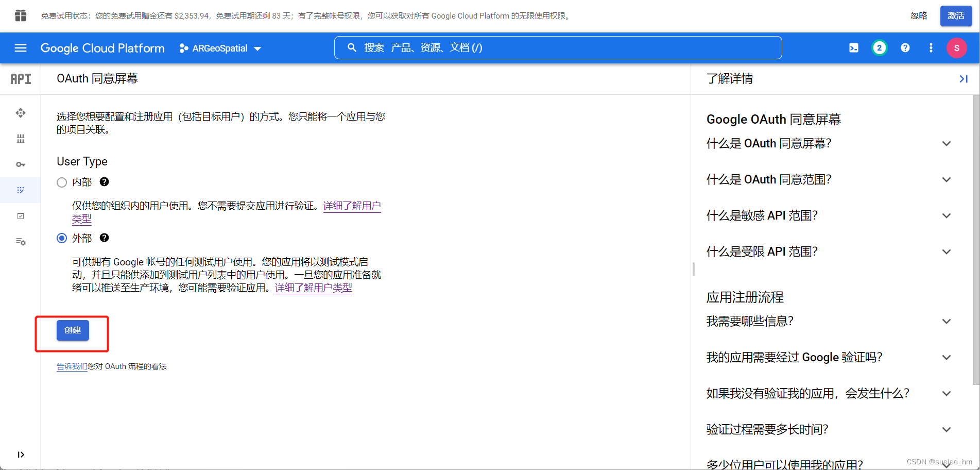The height and width of the screenshot is (470, 980).
Task: Click the 应用注册流程 section heading
Action: [745, 297]
